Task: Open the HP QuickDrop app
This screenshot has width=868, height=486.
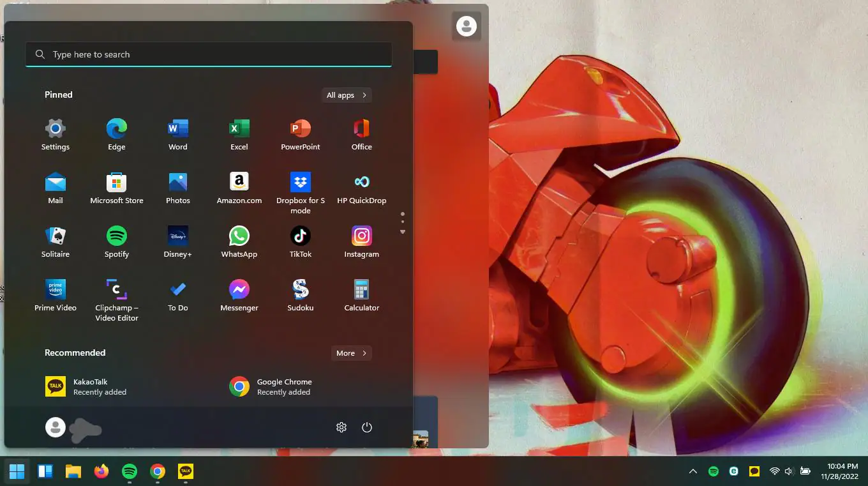Action: pos(361,188)
